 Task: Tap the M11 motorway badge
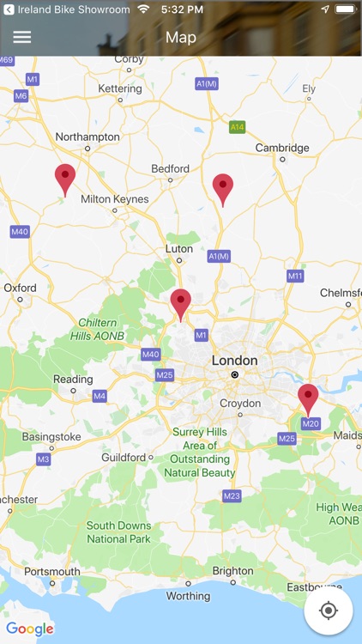pos(295,276)
